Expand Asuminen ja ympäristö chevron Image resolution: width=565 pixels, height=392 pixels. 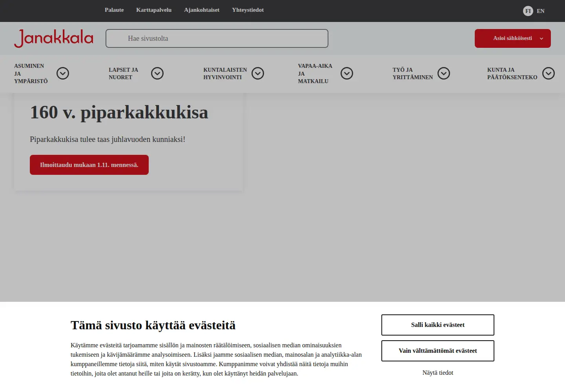63,73
